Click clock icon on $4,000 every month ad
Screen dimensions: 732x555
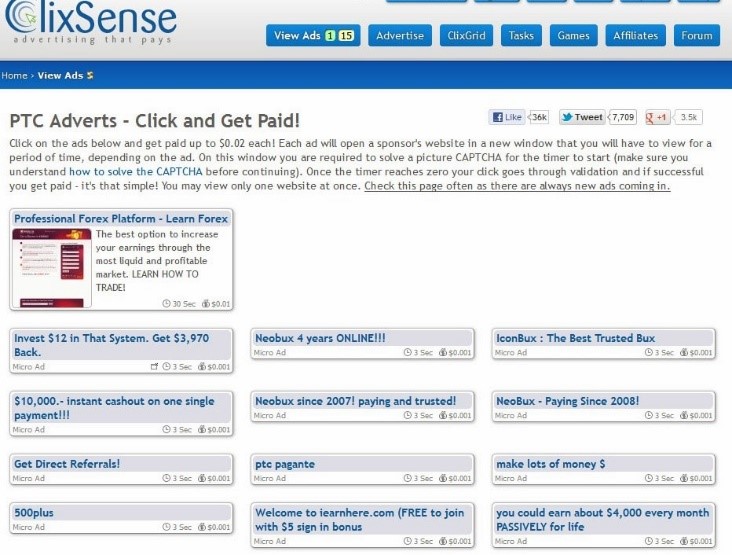click(x=649, y=541)
